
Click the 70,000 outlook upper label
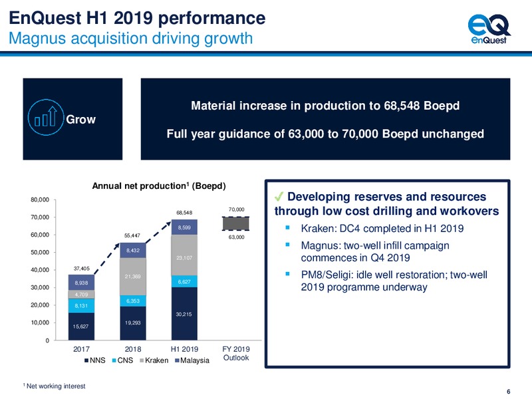coord(237,209)
